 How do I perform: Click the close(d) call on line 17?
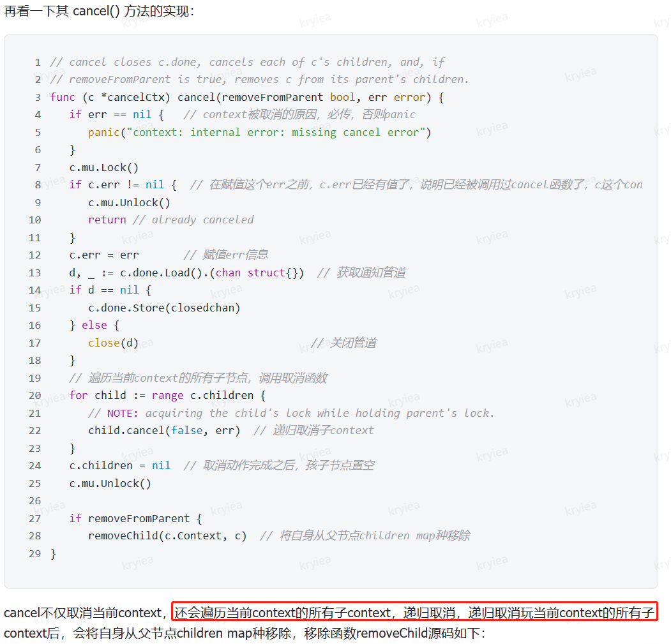(113, 343)
